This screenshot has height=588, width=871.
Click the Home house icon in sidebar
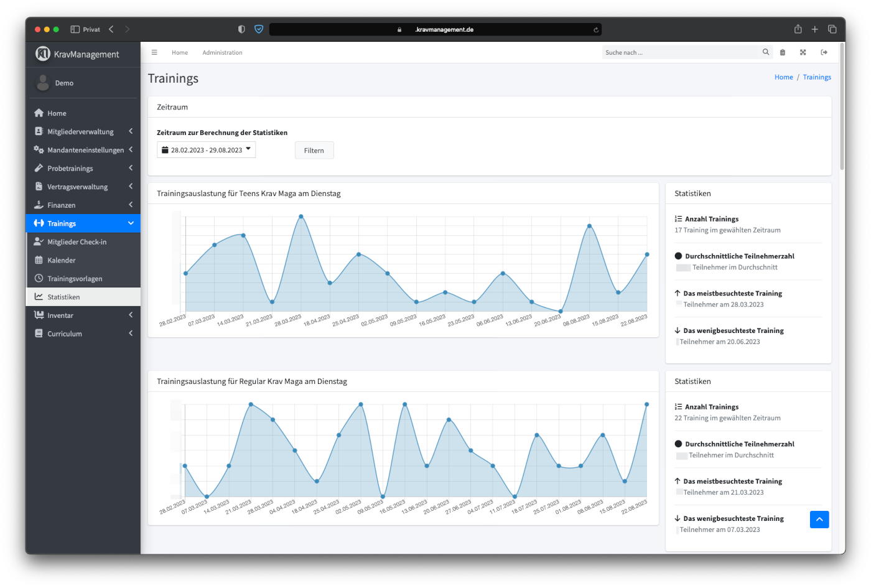pyautogui.click(x=39, y=113)
